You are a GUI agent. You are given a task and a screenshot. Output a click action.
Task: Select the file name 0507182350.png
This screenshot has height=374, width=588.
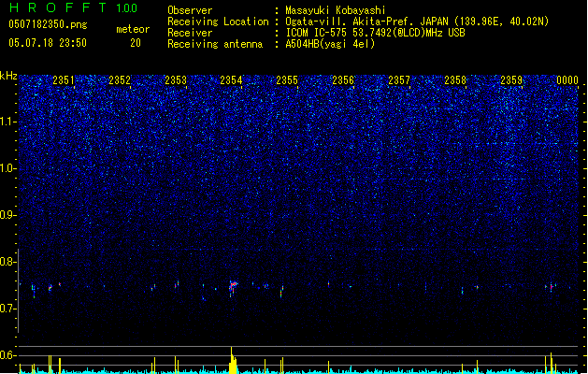click(x=48, y=24)
